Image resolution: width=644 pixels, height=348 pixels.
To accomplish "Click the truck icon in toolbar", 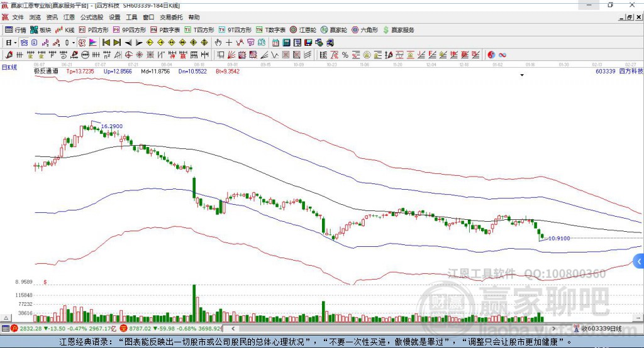I will (x=330, y=43).
